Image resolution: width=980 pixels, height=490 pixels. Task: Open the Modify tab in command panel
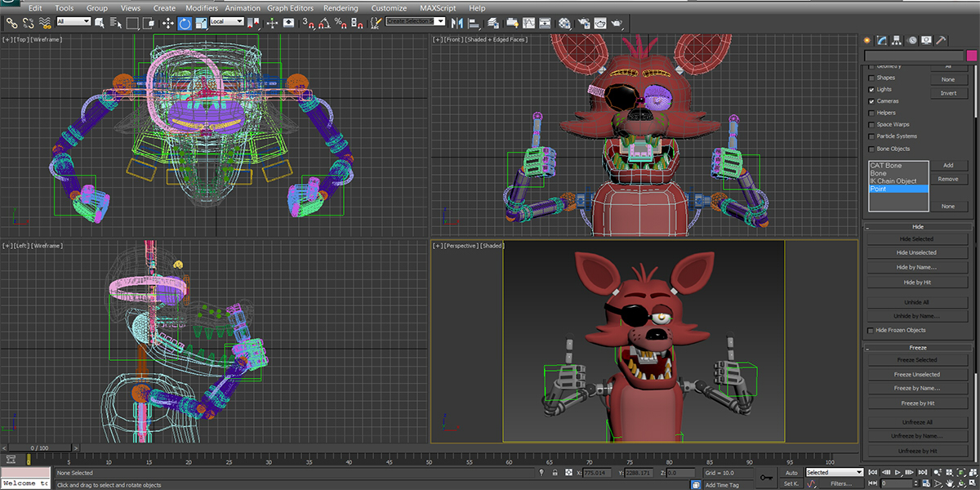pyautogui.click(x=882, y=40)
